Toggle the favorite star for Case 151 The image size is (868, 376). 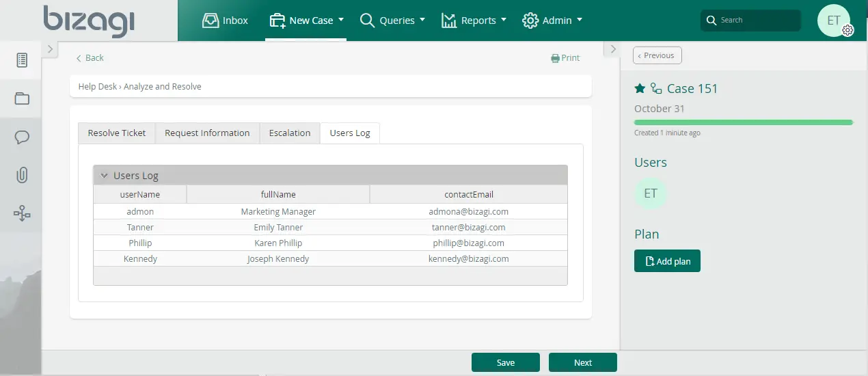coord(640,88)
